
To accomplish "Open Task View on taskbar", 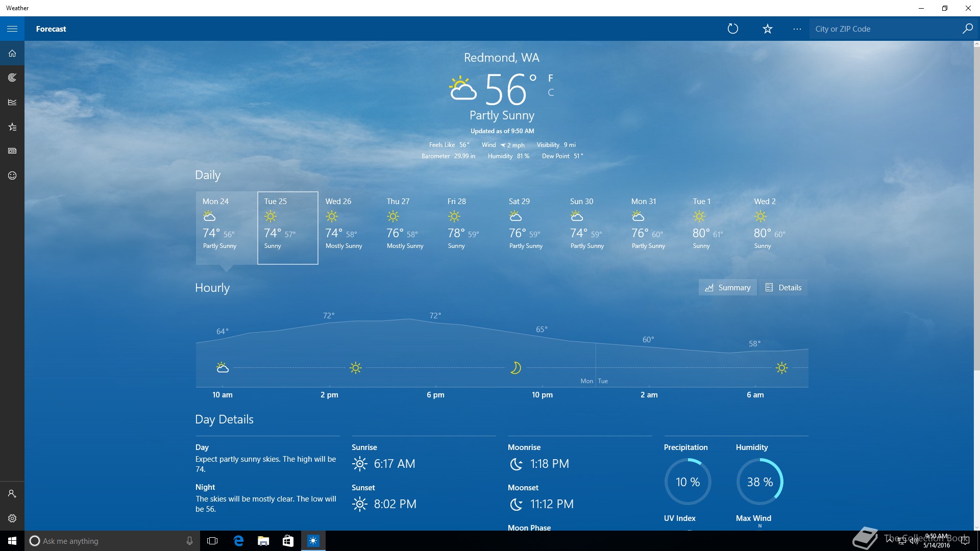I will (212, 541).
